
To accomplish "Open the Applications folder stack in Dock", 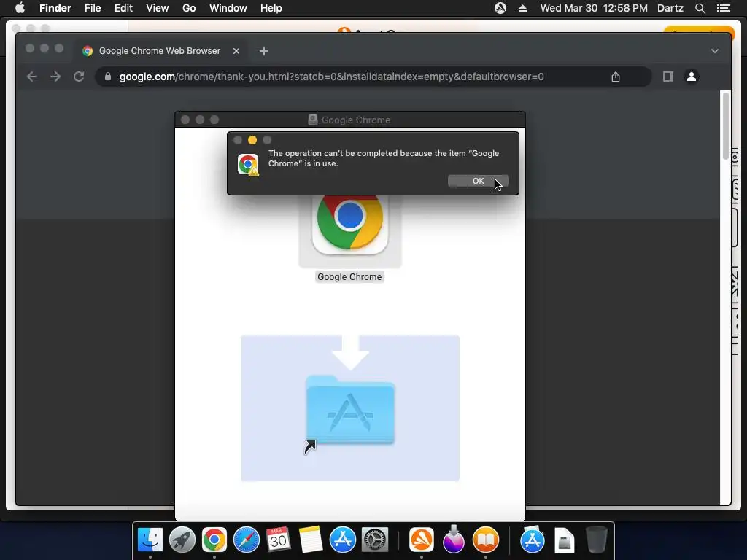I will click(x=532, y=540).
